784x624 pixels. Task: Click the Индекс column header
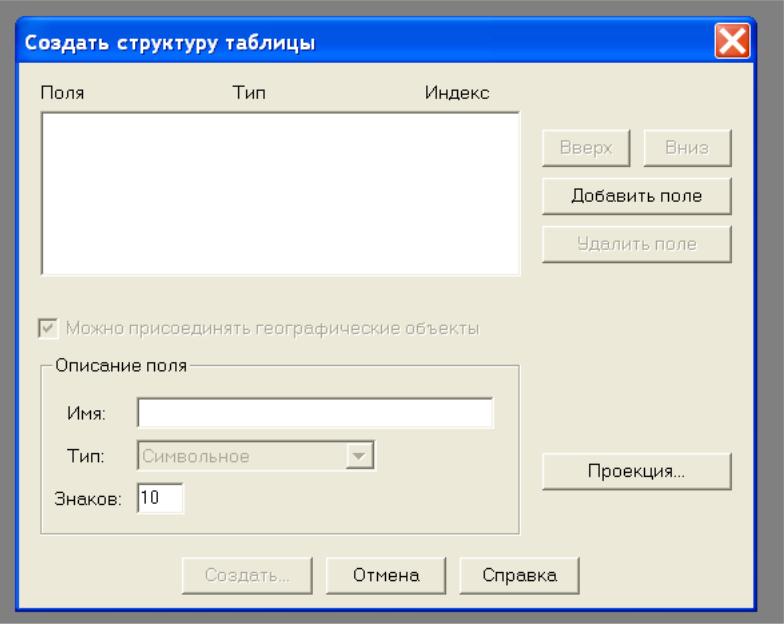(x=456, y=93)
